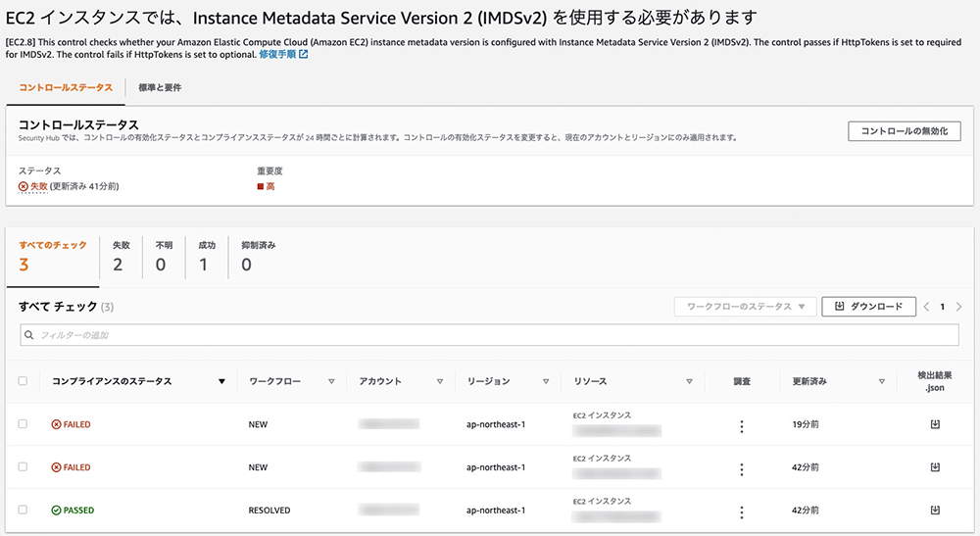This screenshot has height=536, width=980.
Task: Check the PASSED row checkbox
Action: (24, 510)
